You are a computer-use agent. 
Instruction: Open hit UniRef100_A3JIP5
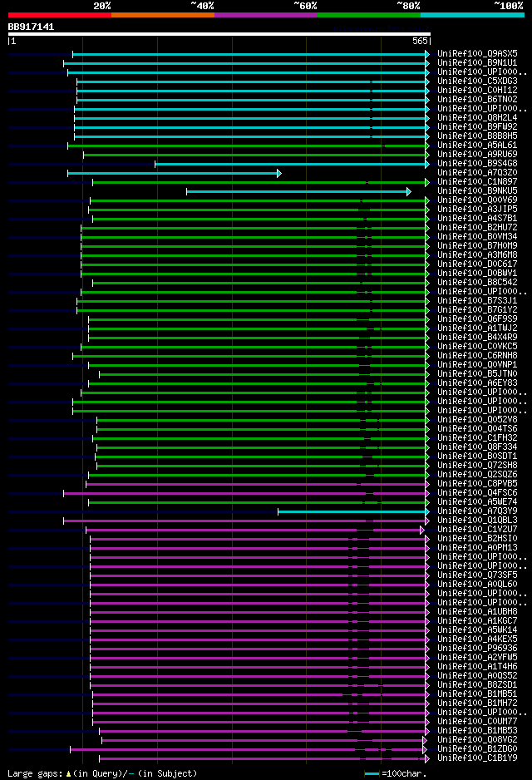point(477,209)
